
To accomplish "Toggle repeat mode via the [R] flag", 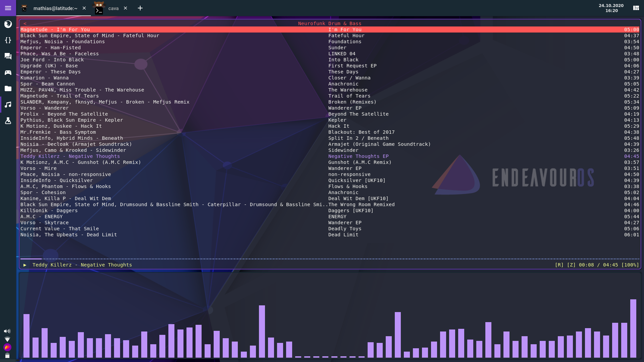I will coord(558,265).
